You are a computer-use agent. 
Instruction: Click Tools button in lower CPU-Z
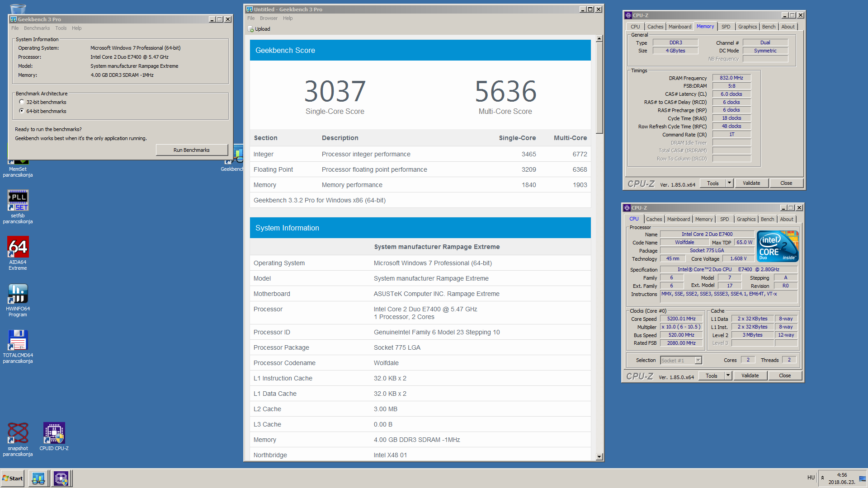tap(712, 375)
